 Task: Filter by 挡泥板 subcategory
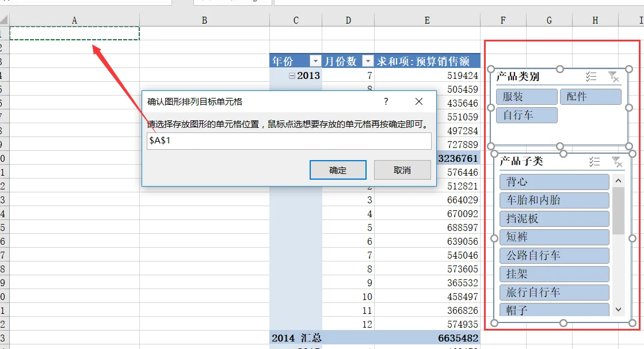[554, 219]
